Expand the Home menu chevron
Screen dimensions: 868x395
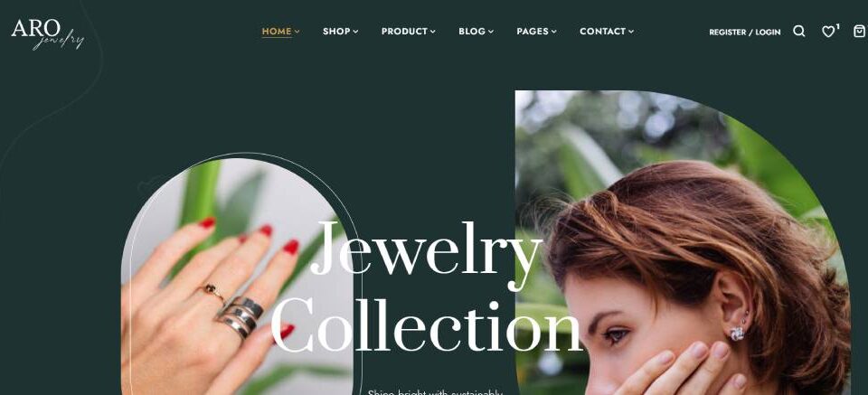click(x=297, y=32)
